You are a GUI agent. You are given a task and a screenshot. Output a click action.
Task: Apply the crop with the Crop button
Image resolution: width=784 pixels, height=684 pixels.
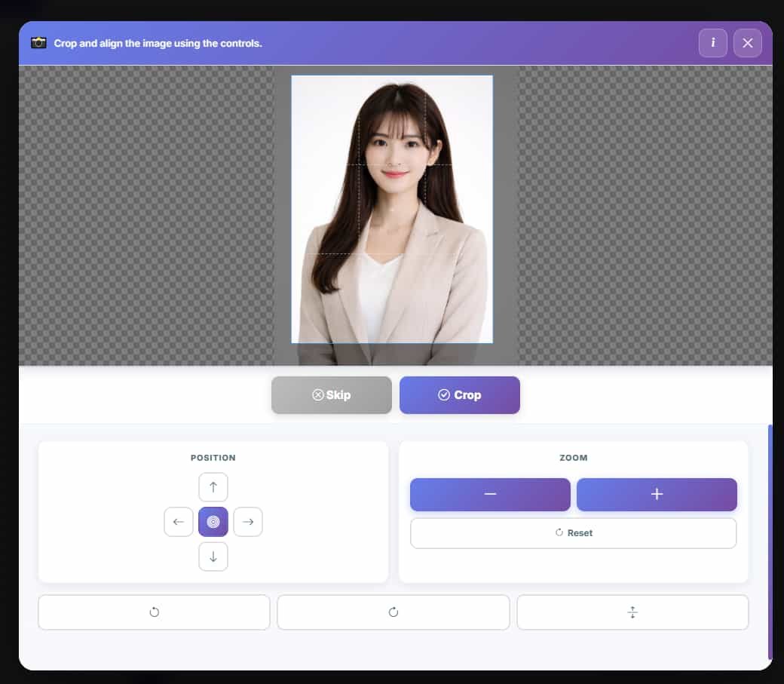pos(459,394)
